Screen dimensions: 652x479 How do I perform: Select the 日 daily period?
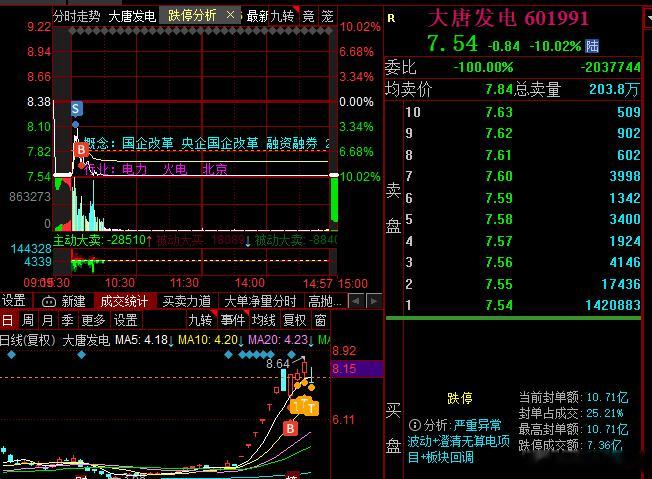[7, 320]
